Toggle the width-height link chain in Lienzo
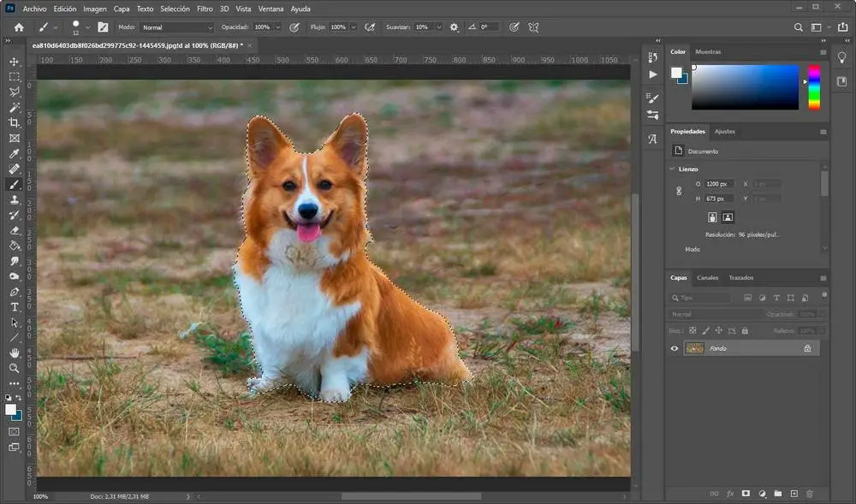The image size is (856, 504). tap(679, 192)
